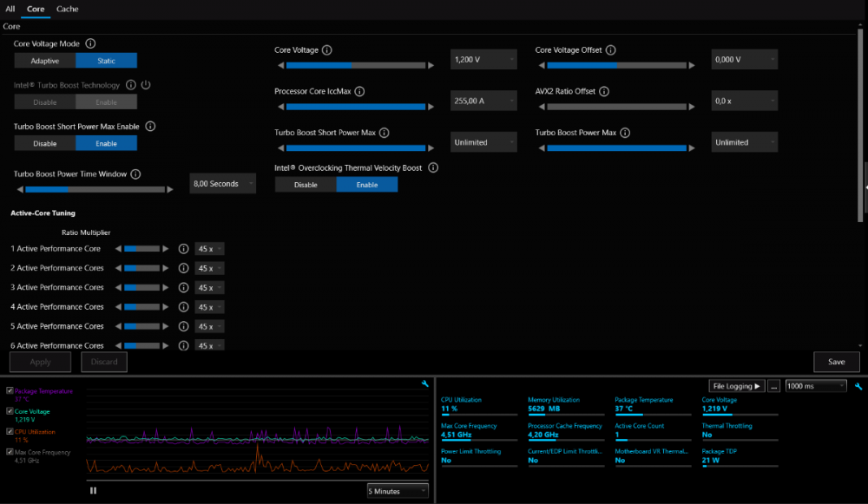Click Turbo Boost Technology power reset icon
The height and width of the screenshot is (504, 868).
click(146, 85)
